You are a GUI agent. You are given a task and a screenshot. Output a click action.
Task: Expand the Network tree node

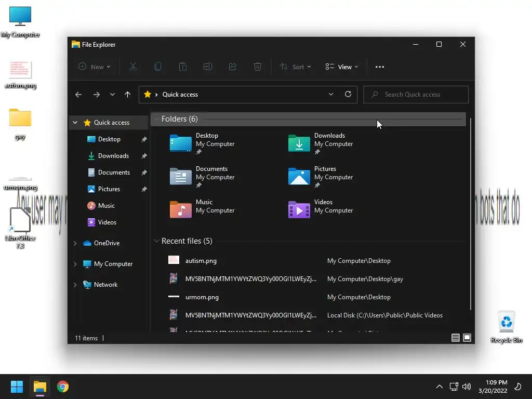[75, 285]
